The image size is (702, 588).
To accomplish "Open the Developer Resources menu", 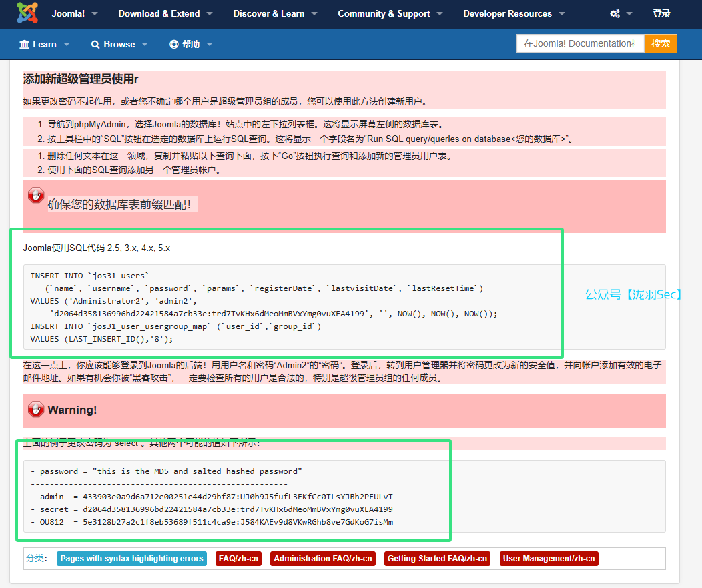I will coord(513,13).
